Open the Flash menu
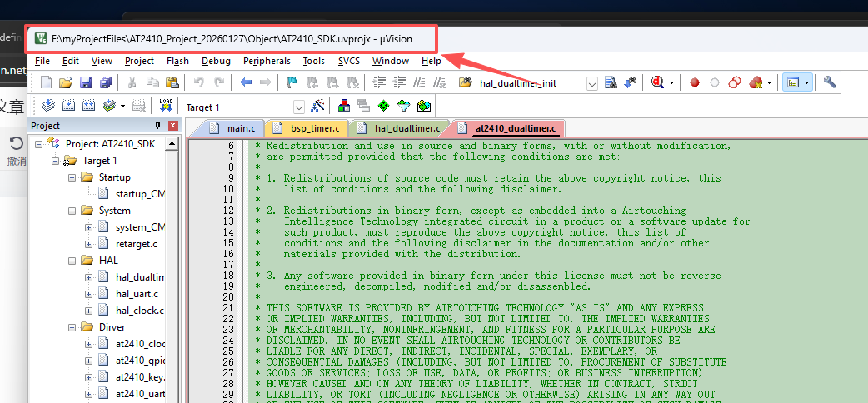 tap(177, 61)
